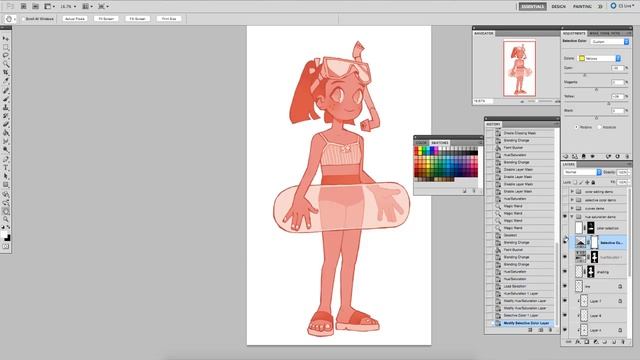Choose Relative method radio button
The width and height of the screenshot is (640, 360).
click(577, 127)
